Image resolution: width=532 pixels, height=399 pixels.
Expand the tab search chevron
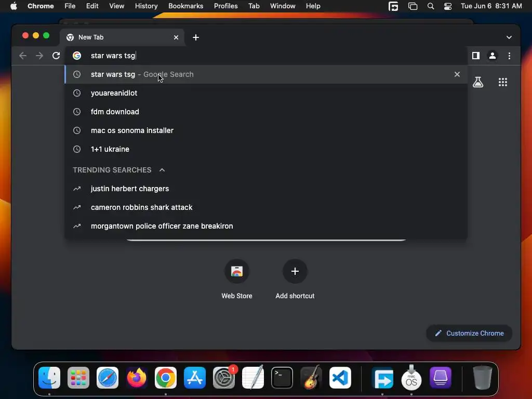coord(509,37)
